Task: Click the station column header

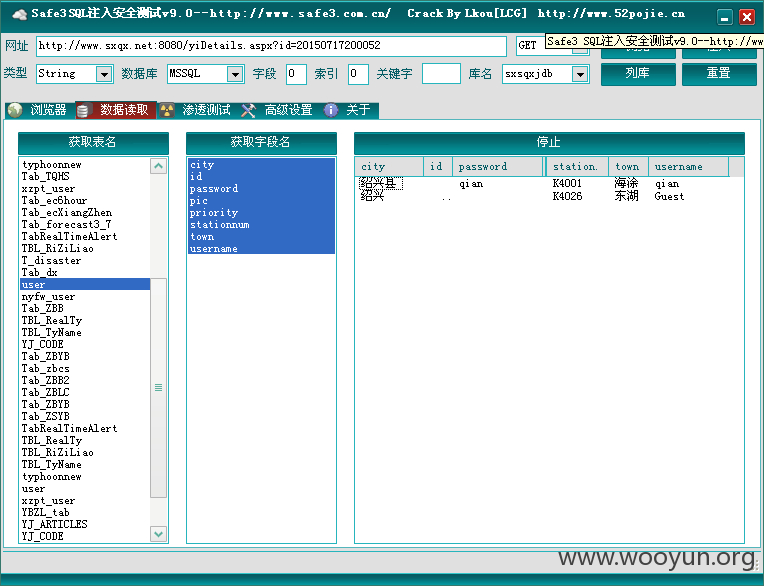Action: (x=577, y=167)
